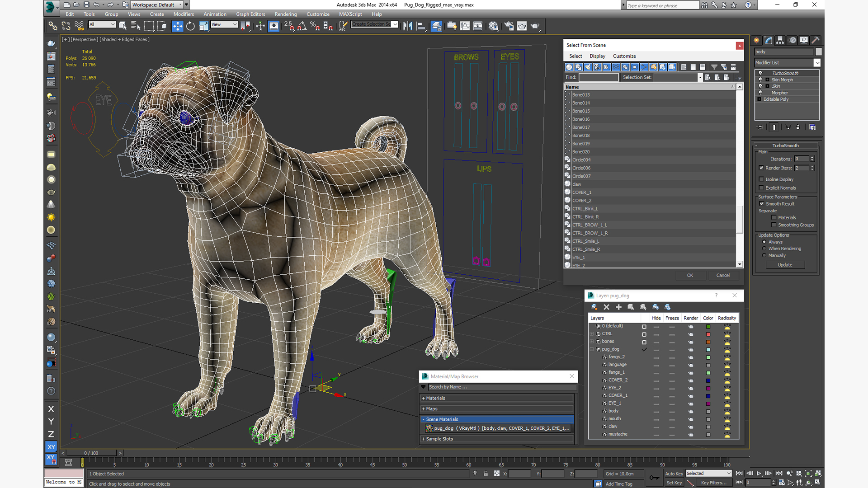Toggle Display Lights filter in Select From Scene
Screen dimensions: 868x488
pyautogui.click(x=588, y=67)
